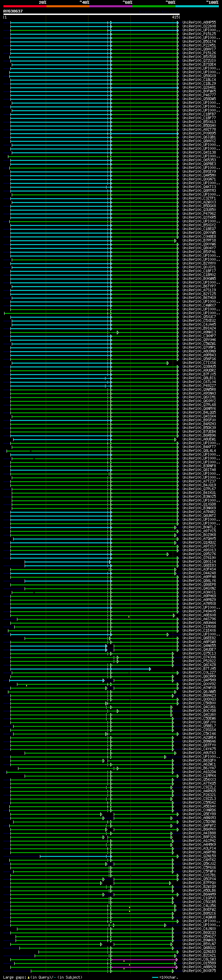Open the hit UniRef100_B7SDE4

(x=199, y=64)
